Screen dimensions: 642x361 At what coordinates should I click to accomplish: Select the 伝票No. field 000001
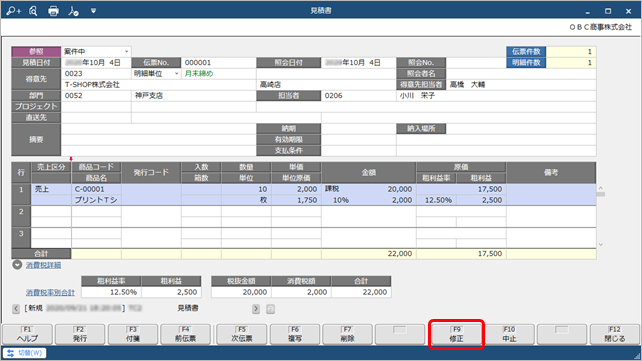(x=218, y=63)
